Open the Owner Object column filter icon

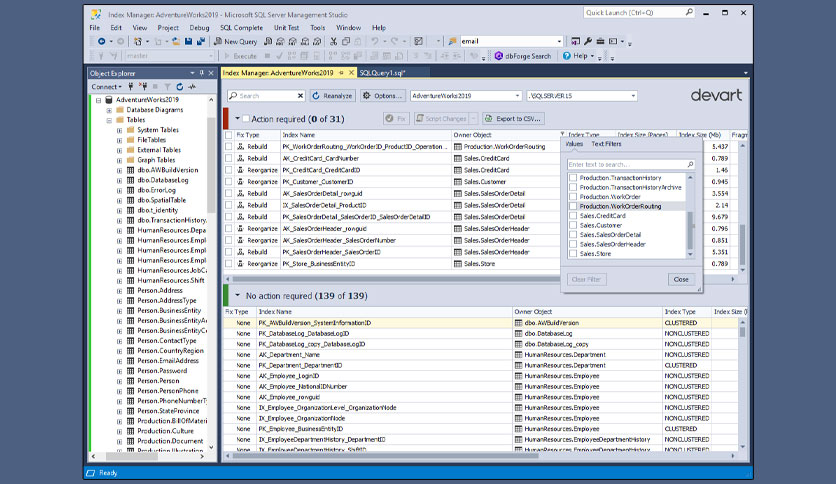point(562,135)
